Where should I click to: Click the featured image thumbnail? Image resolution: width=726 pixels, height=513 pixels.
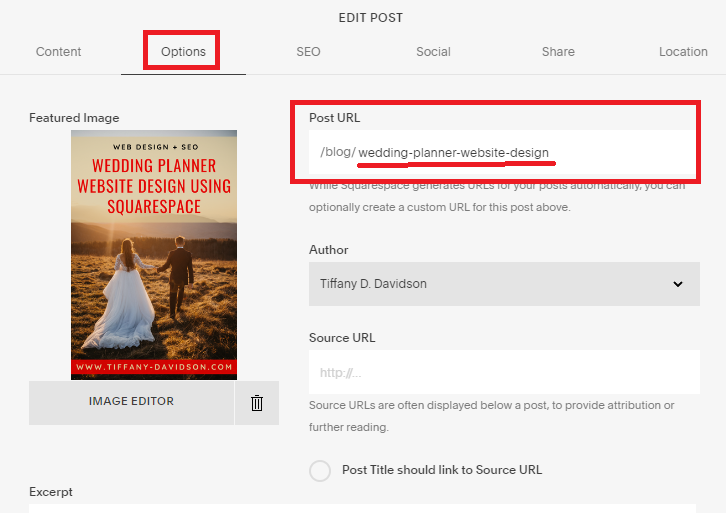tap(154, 255)
